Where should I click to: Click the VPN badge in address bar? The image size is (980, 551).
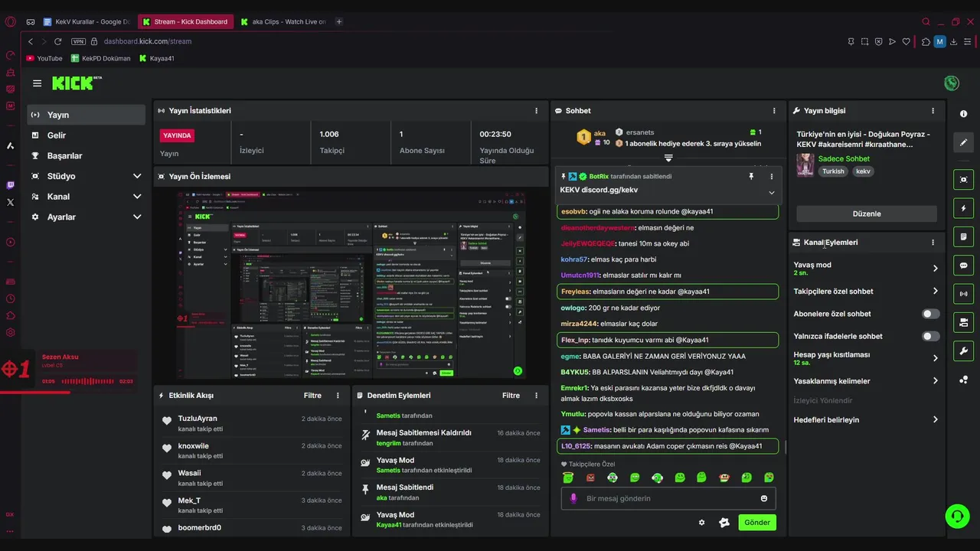[x=77, y=41]
